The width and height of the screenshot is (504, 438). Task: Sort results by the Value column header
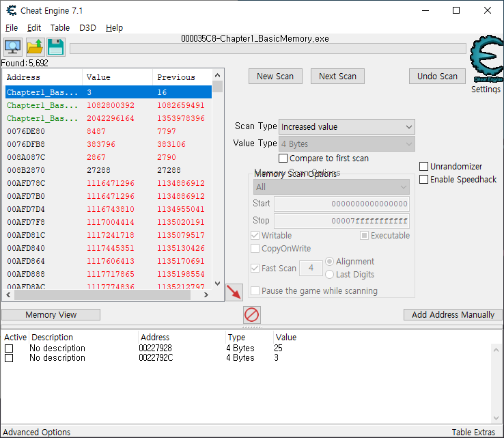[117, 77]
